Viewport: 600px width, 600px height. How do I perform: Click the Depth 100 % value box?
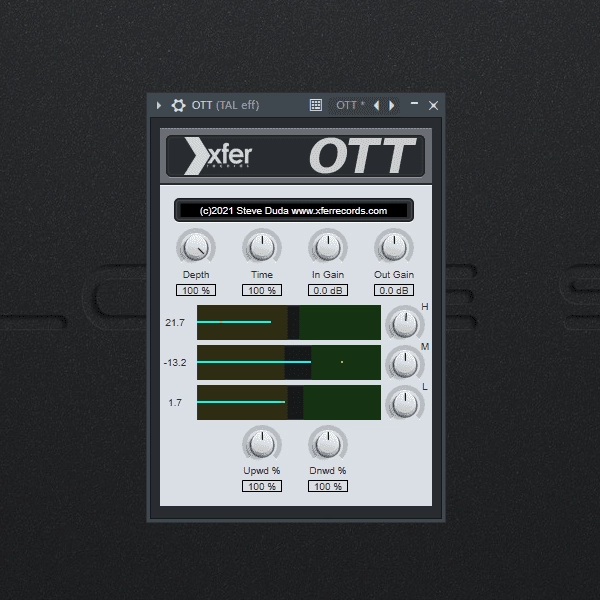pos(196,290)
